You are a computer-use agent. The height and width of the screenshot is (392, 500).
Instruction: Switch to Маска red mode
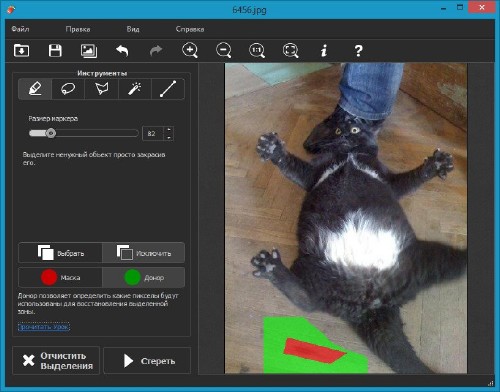tap(60, 277)
